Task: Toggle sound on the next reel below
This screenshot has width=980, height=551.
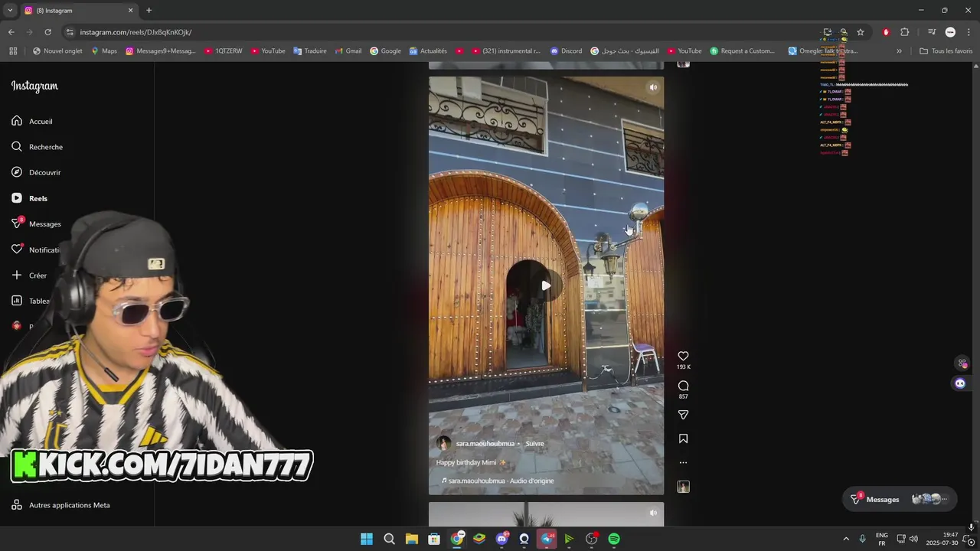Action: point(653,513)
